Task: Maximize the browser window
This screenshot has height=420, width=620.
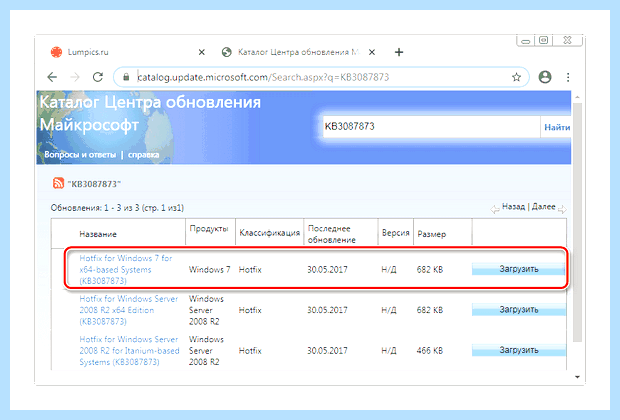Action: (544, 40)
